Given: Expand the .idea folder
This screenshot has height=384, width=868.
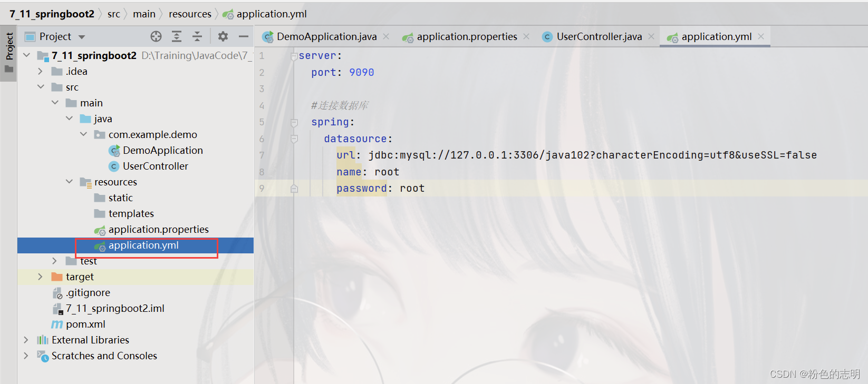Looking at the screenshot, I should (x=41, y=71).
